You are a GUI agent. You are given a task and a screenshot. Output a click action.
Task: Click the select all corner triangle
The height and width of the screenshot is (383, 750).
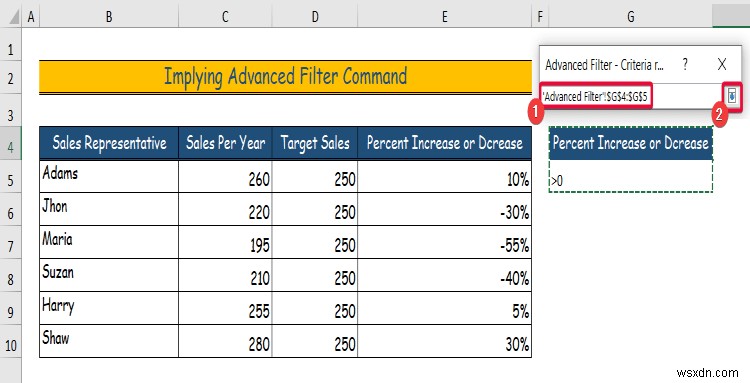click(14, 18)
